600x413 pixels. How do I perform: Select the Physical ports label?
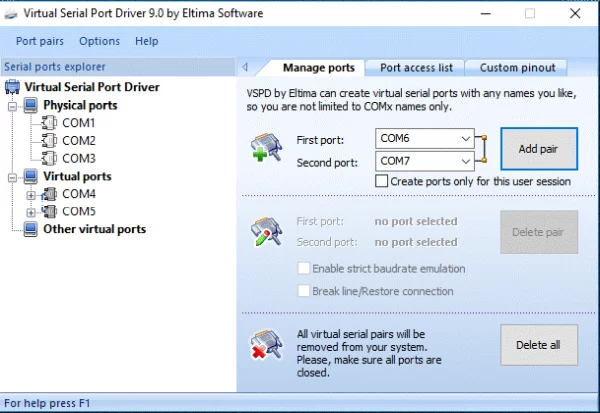coord(80,105)
